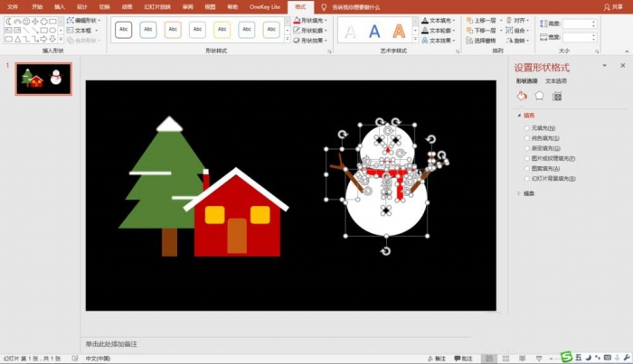Switch to the 插入 Insert ribbon tab
This screenshot has height=364, width=633.
tap(60, 7)
